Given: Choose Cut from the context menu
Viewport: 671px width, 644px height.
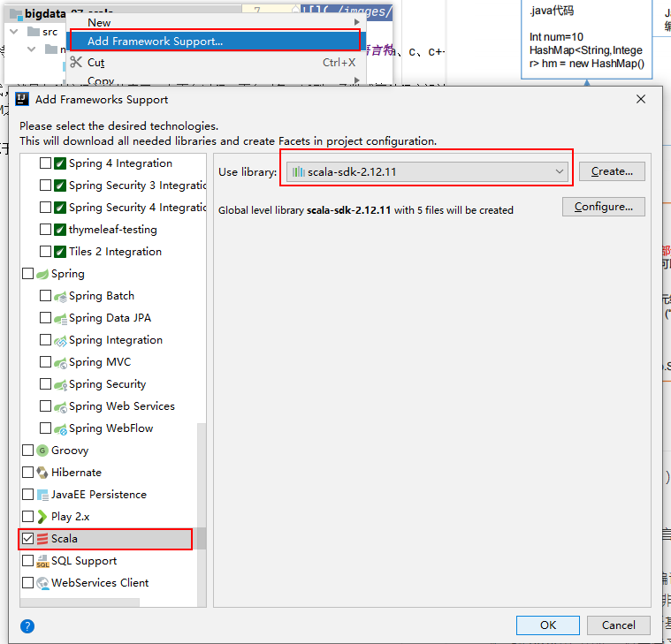Looking at the screenshot, I should point(214,63).
